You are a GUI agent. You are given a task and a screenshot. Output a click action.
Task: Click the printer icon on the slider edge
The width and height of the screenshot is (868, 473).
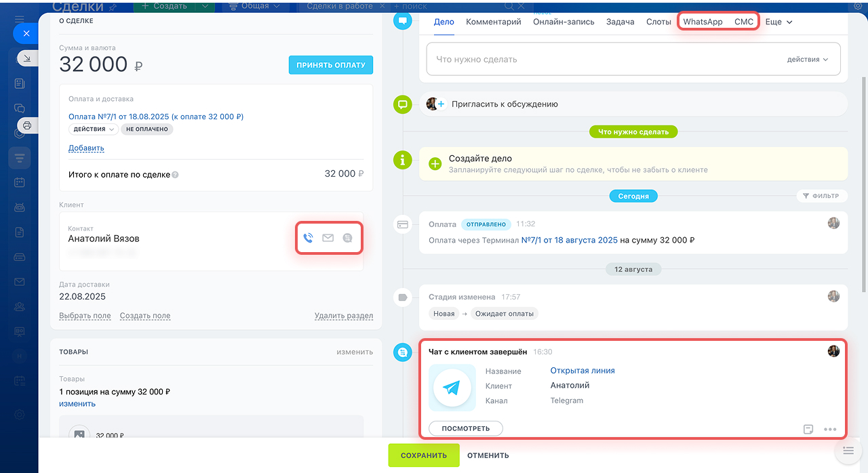pos(26,125)
